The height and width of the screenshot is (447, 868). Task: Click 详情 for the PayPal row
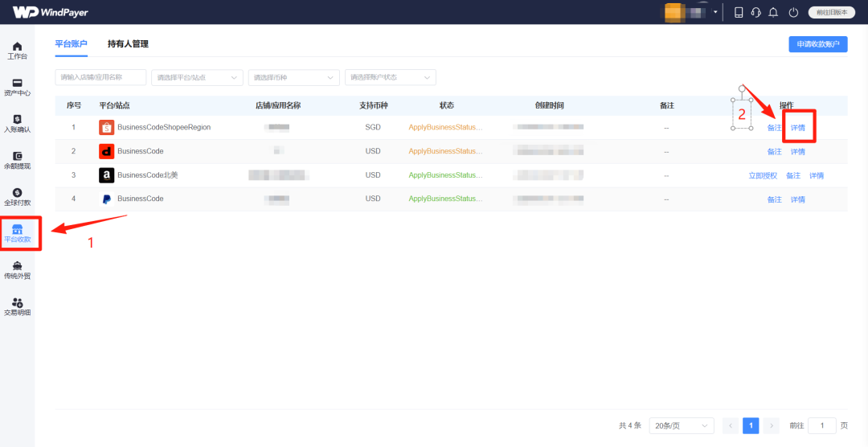point(798,199)
